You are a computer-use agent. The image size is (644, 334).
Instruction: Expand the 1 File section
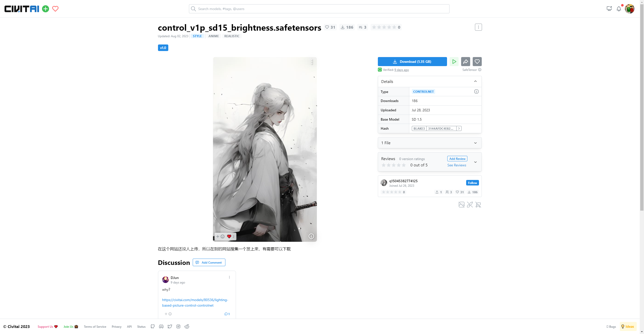click(x=475, y=143)
